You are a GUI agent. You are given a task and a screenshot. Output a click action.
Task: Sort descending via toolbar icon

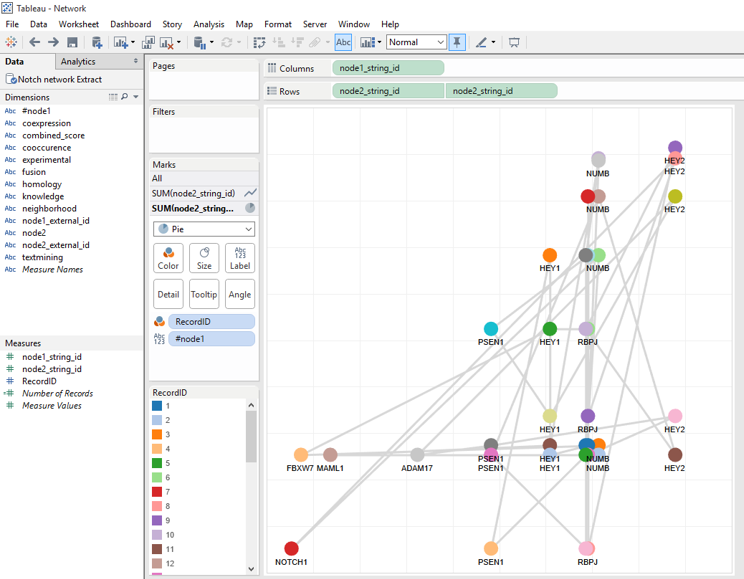pyautogui.click(x=297, y=43)
